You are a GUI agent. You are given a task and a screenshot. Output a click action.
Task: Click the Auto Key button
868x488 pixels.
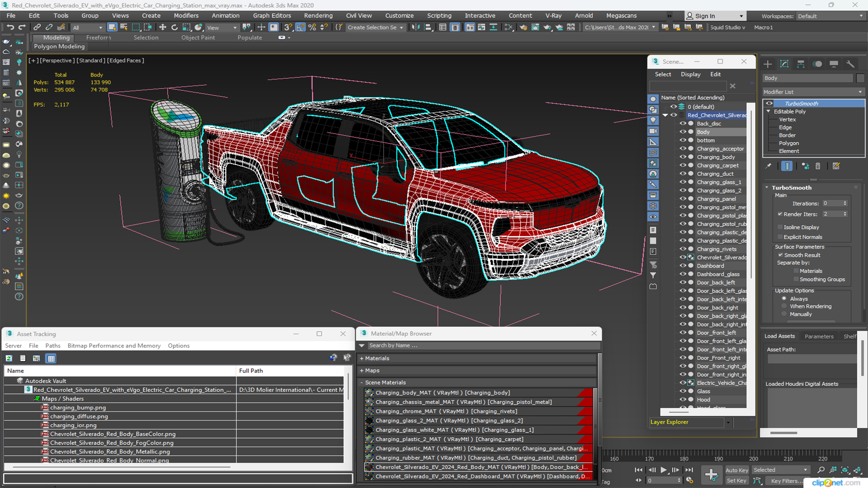pos(737,470)
